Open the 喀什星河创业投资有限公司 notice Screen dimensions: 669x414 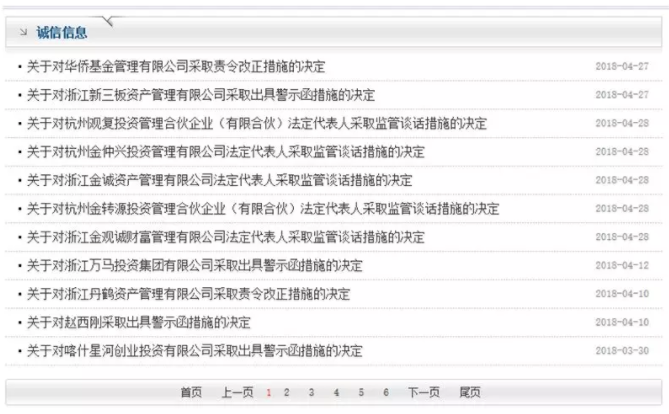(194, 352)
